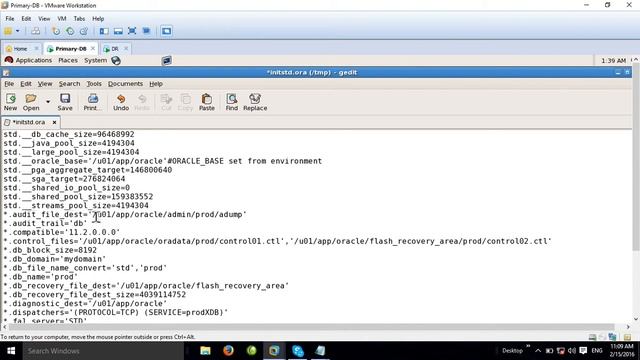Click the console view icon in VMware toolbar

(x=166, y=31)
